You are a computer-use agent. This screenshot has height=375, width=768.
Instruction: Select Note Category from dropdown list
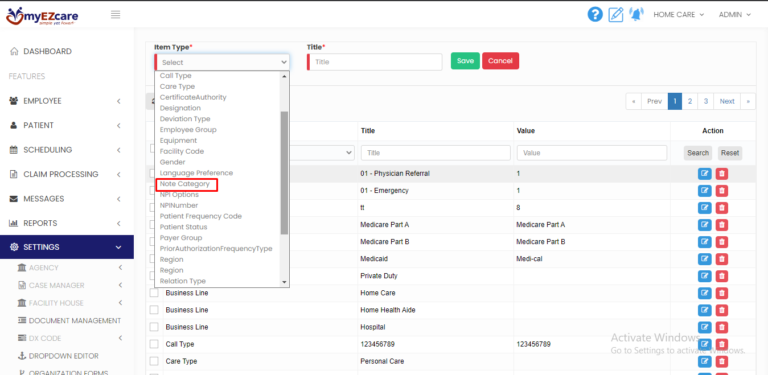tap(185, 184)
